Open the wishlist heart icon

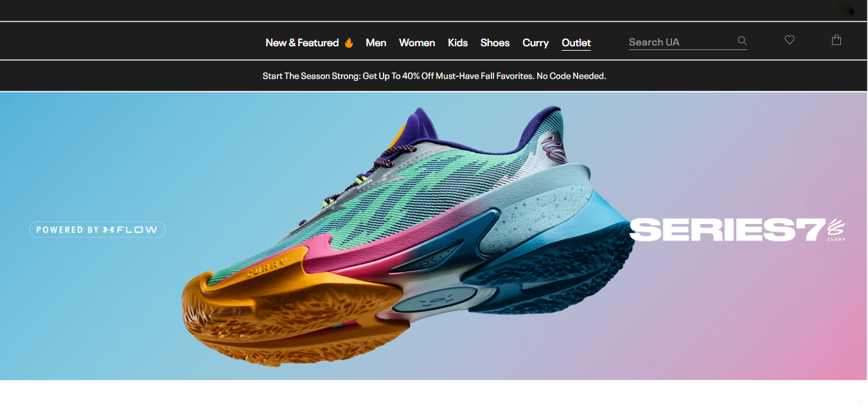(790, 40)
